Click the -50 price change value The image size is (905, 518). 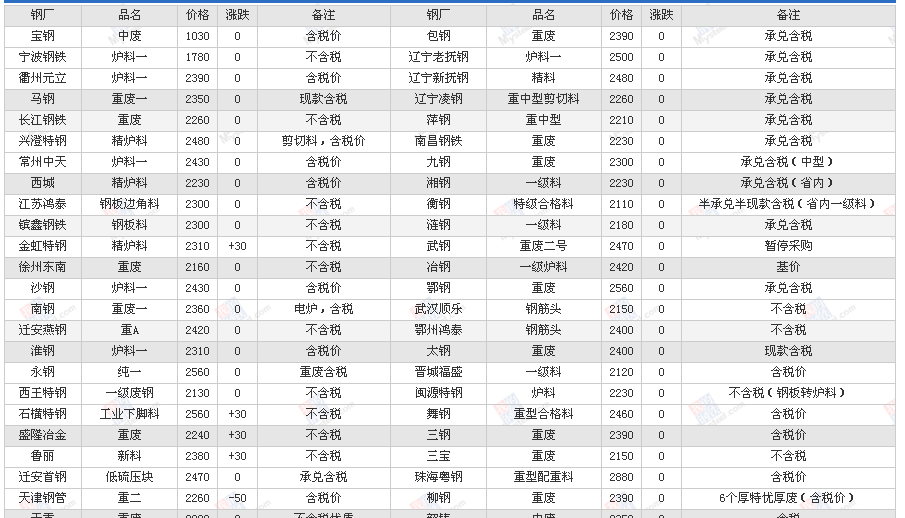(237, 498)
